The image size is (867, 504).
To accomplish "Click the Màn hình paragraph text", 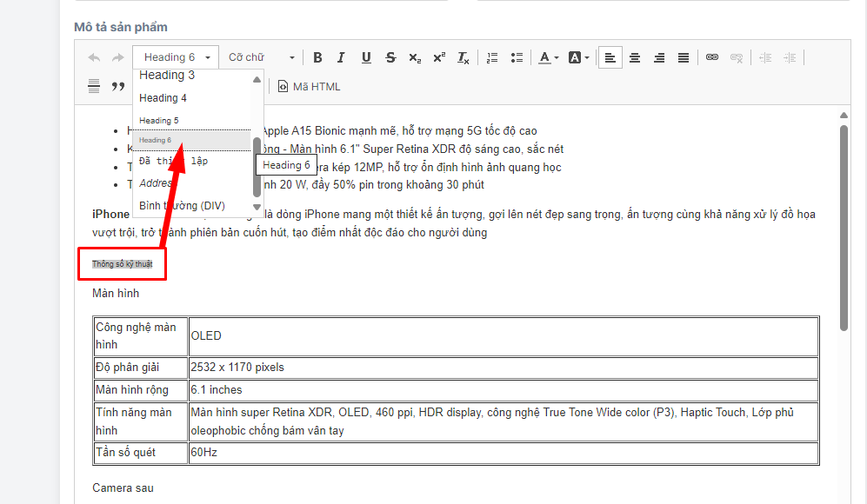I will tap(116, 294).
